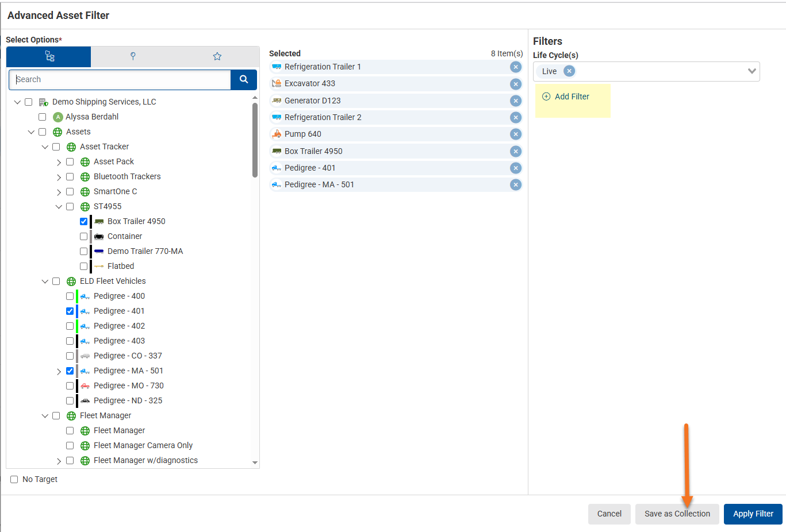Click the Cancel button
The image size is (786, 532).
(609, 514)
